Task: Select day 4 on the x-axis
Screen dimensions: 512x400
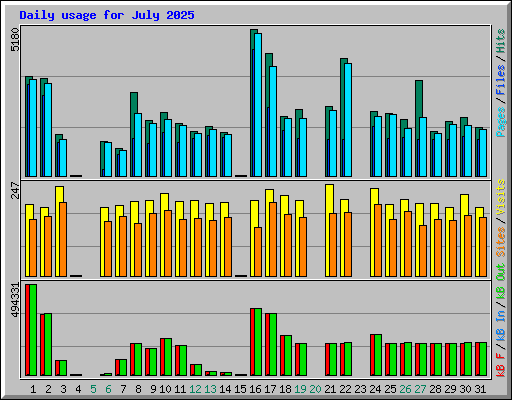Action: coord(78,389)
